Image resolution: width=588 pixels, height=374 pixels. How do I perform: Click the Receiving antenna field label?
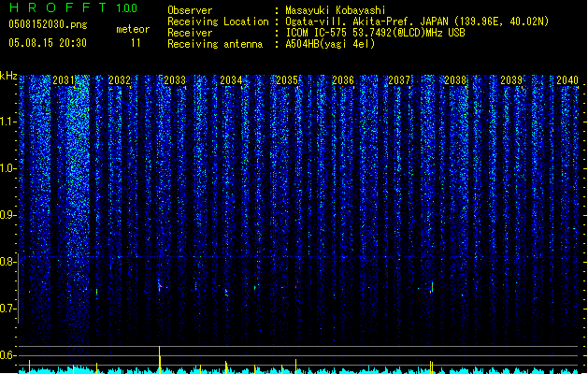[x=215, y=44]
